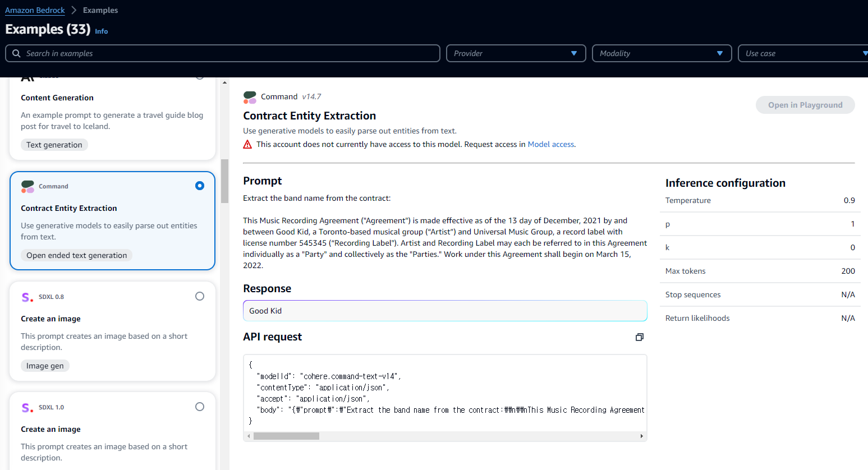The width and height of the screenshot is (868, 470).
Task: Click the API request horizontal scrollbar thumb
Action: point(286,436)
